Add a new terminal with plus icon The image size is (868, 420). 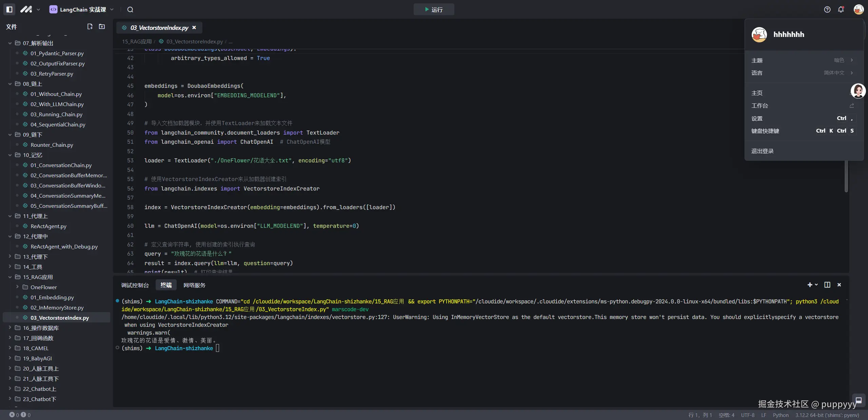[810, 285]
